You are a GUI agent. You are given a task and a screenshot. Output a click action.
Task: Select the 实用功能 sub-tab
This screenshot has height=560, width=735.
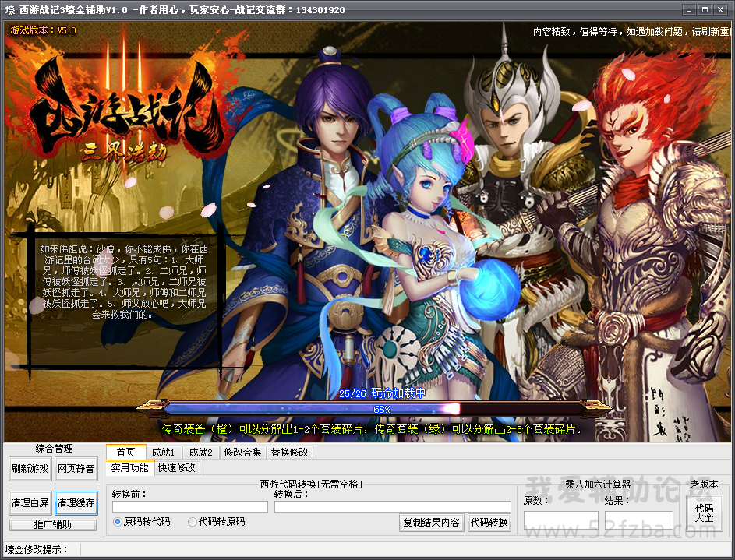click(130, 468)
